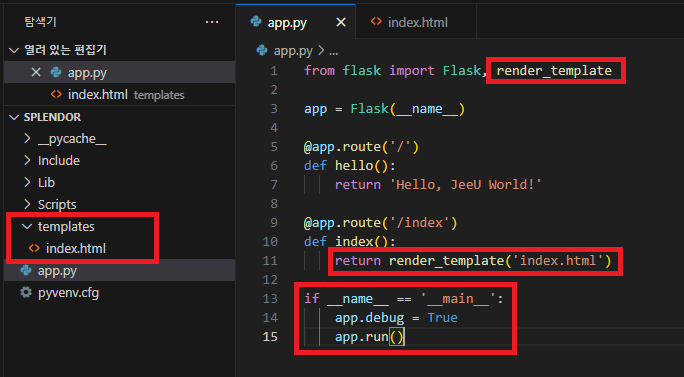Expand the __pycache__ folder
The width and height of the screenshot is (684, 377).
[x=27, y=139]
